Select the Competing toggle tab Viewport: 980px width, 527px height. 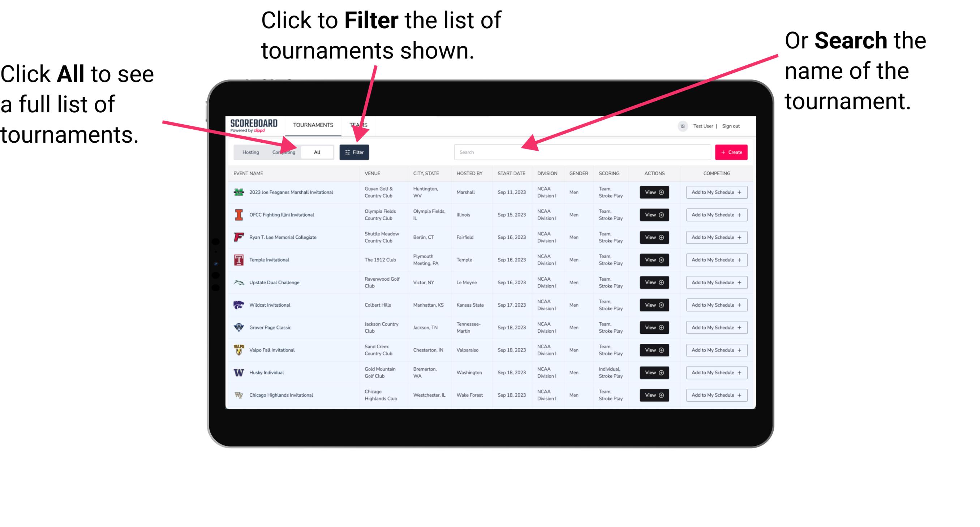[x=283, y=152]
